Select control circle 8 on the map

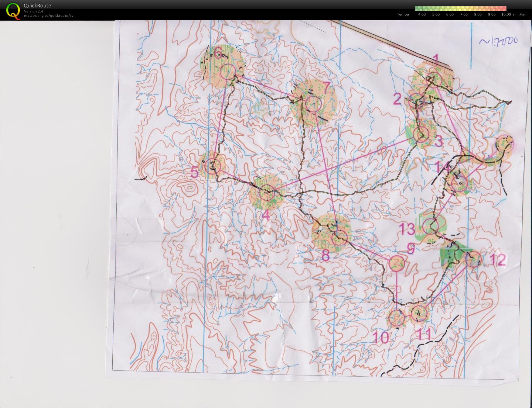339,237
